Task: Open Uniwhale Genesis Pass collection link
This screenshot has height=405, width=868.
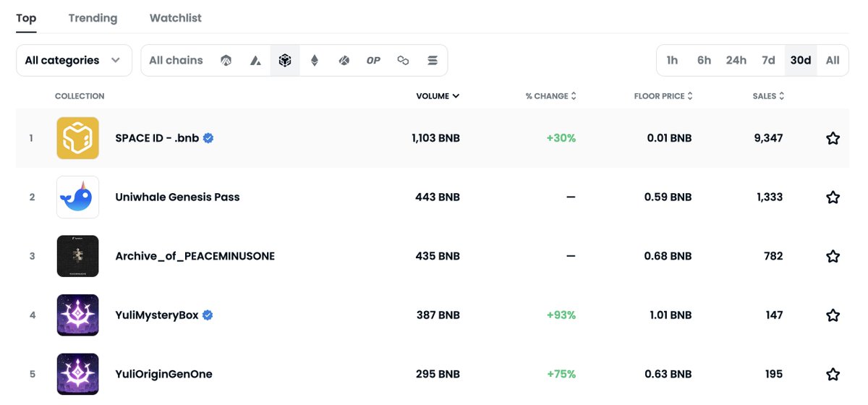Action: 177,197
